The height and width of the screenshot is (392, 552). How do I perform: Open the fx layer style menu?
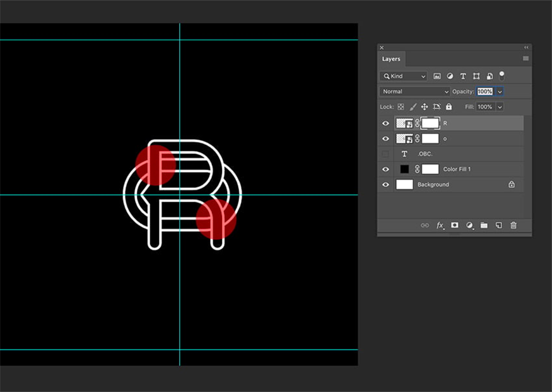440,225
